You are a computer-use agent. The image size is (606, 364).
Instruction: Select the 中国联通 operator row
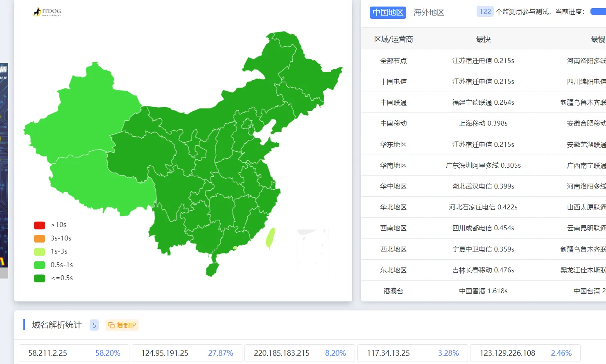pyautogui.click(x=393, y=103)
